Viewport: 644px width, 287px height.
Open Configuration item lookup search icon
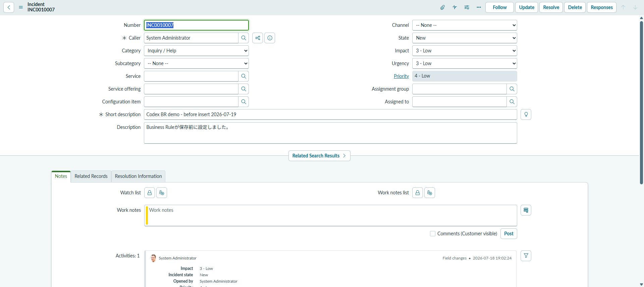pos(244,102)
